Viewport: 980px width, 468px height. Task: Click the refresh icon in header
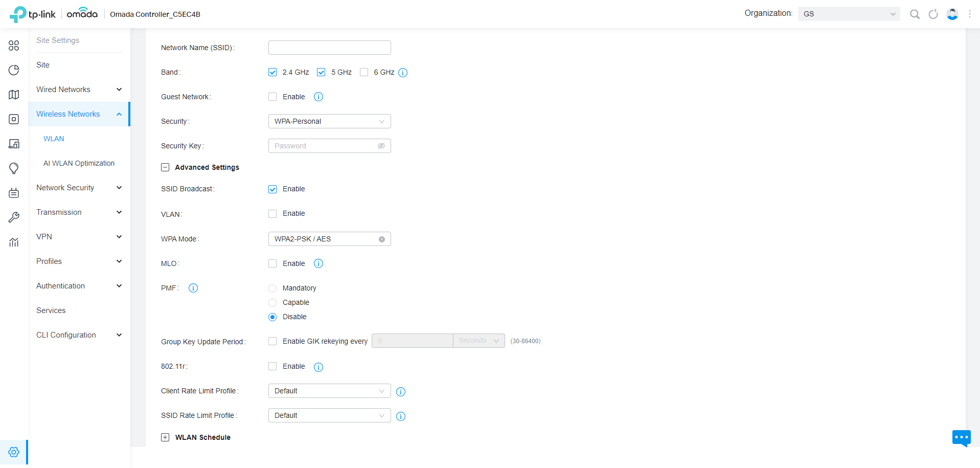[933, 14]
